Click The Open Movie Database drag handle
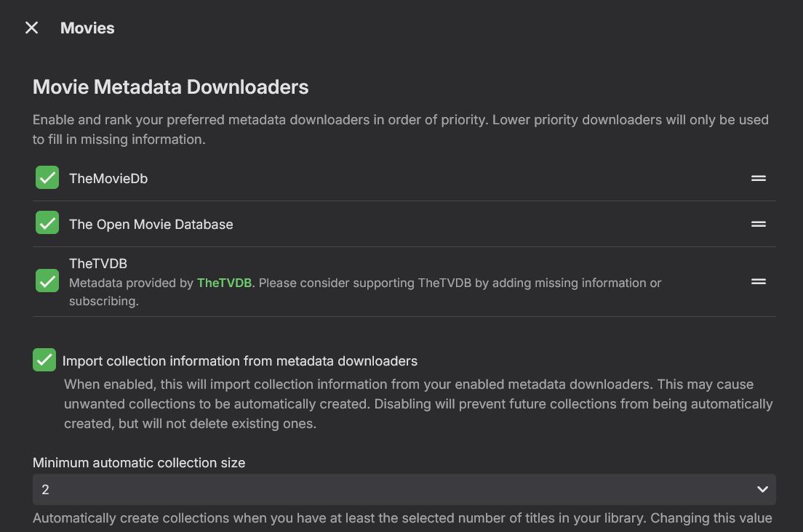The width and height of the screenshot is (803, 532). click(759, 224)
